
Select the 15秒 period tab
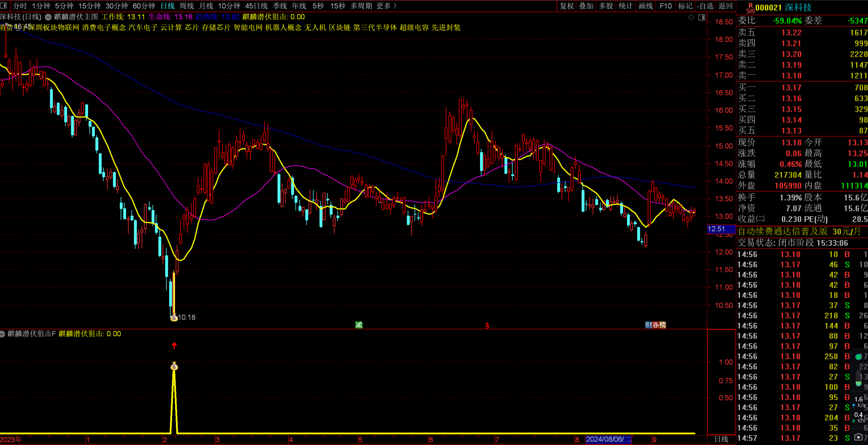pos(338,6)
